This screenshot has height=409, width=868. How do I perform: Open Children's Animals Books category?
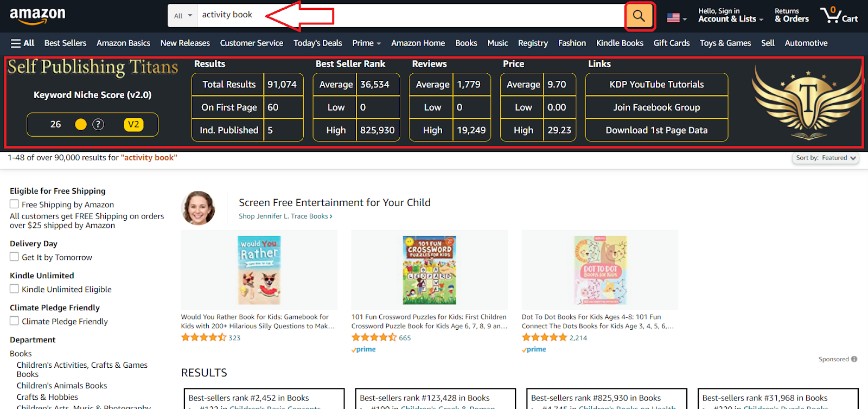(62, 386)
